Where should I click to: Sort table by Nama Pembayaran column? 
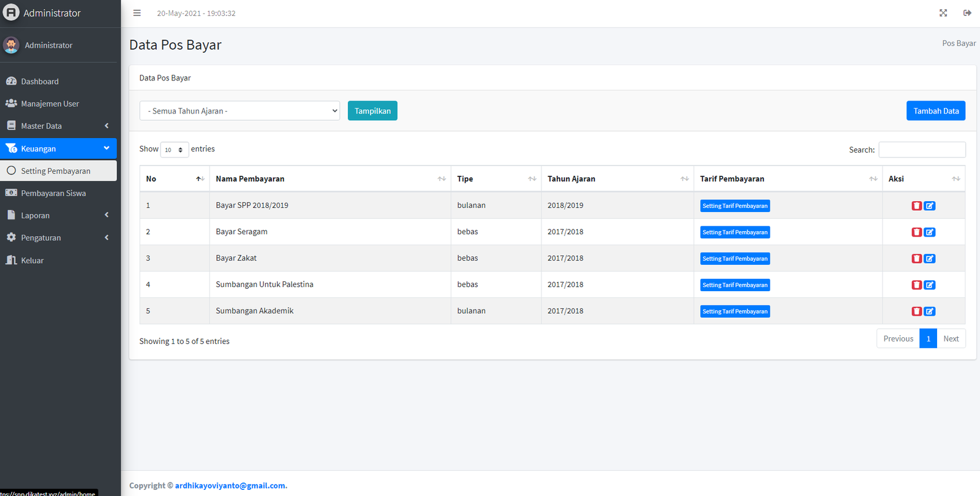click(x=330, y=179)
